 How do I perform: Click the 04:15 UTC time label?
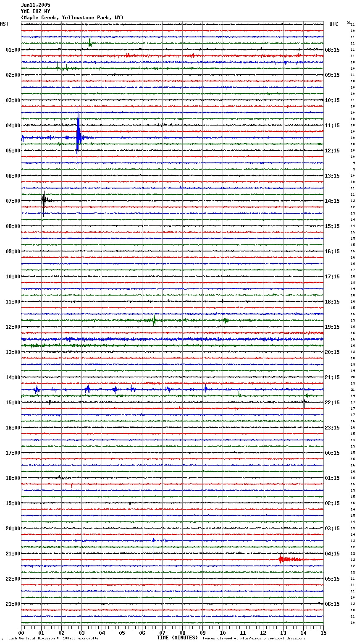[x=332, y=554]
